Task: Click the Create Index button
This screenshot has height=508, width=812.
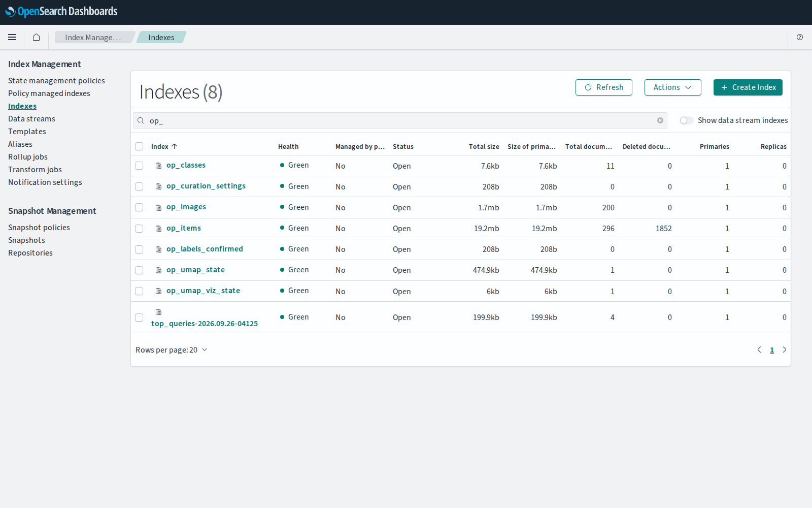Action: (x=748, y=87)
